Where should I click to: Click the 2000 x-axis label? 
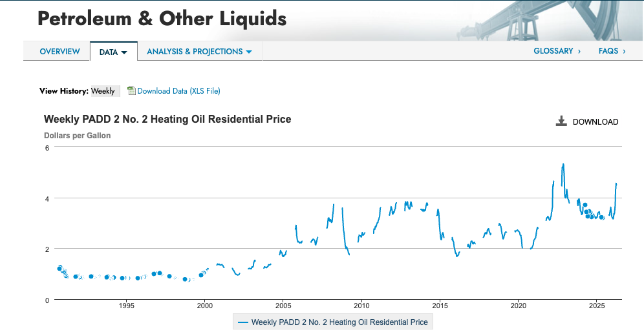point(205,306)
